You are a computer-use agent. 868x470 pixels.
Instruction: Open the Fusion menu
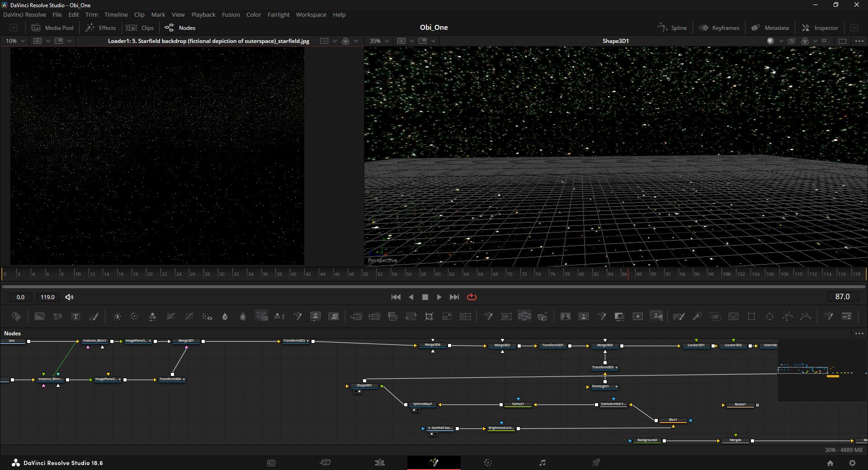pyautogui.click(x=231, y=14)
